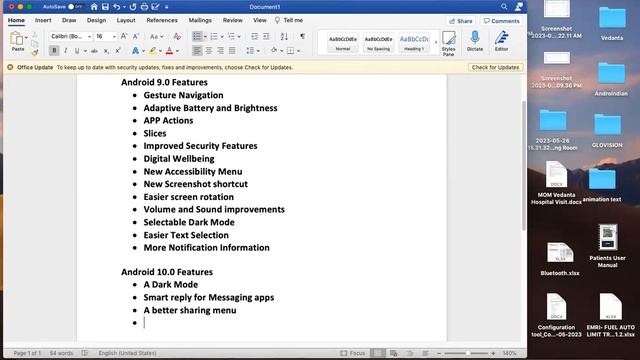This screenshot has width=640, height=360.
Task: Apply the Normal style
Action: point(343,42)
